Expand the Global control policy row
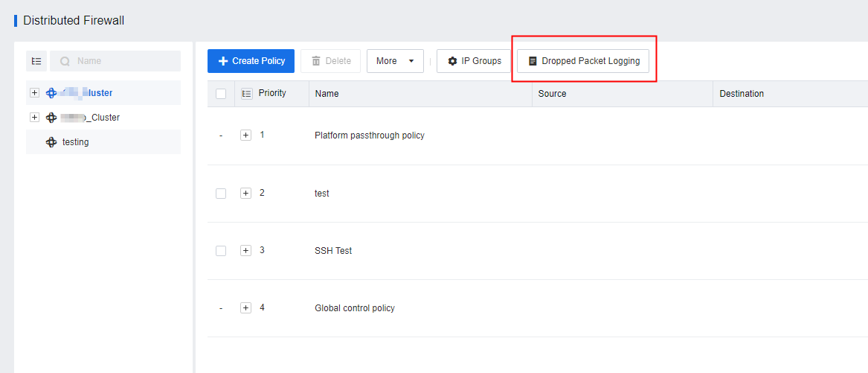 [x=246, y=307]
